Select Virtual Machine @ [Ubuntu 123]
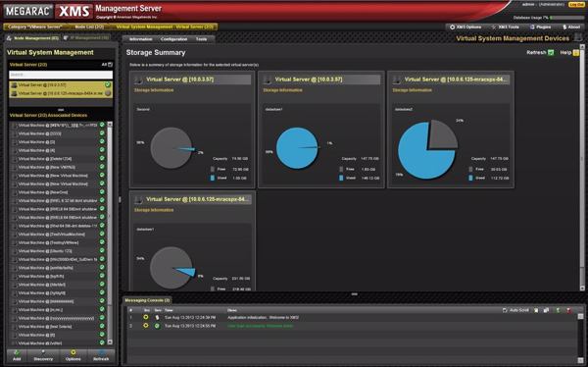Screen dimensions: 588x367 point(58,251)
